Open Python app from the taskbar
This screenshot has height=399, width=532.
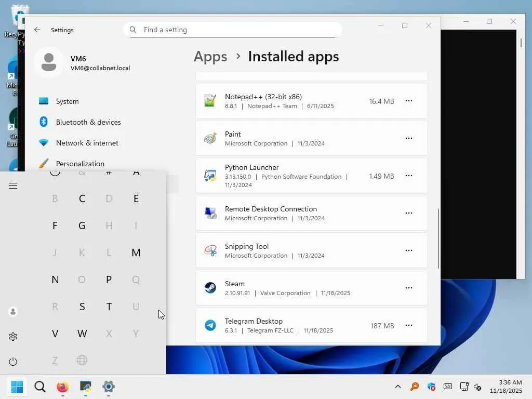86,387
